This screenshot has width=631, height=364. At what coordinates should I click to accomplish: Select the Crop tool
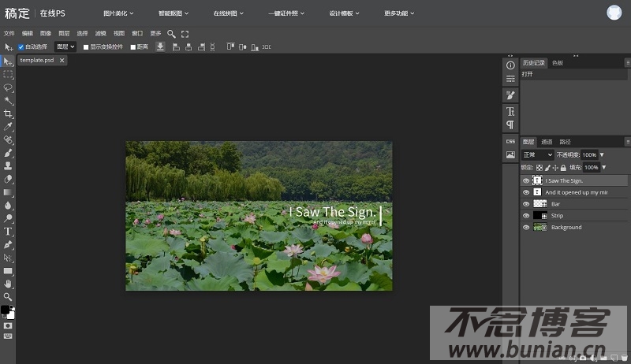pos(8,113)
